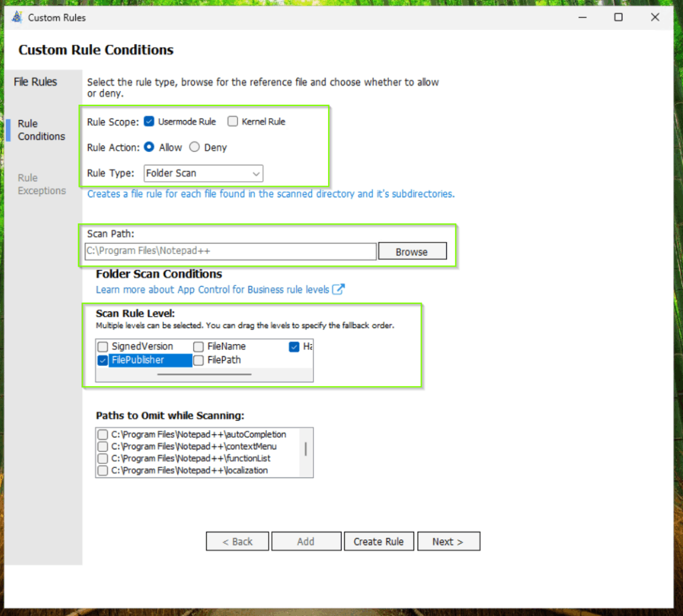Omit the autoCompletion folder from scanning

(103, 435)
